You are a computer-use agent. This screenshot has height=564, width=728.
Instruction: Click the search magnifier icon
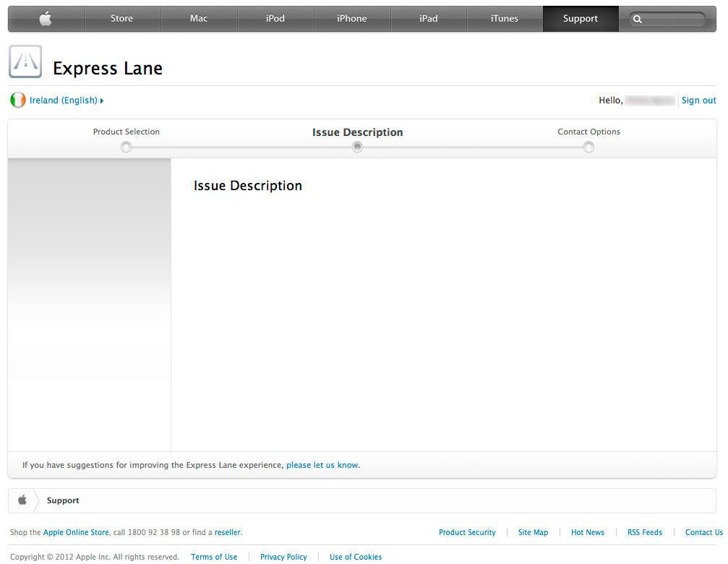(x=637, y=20)
